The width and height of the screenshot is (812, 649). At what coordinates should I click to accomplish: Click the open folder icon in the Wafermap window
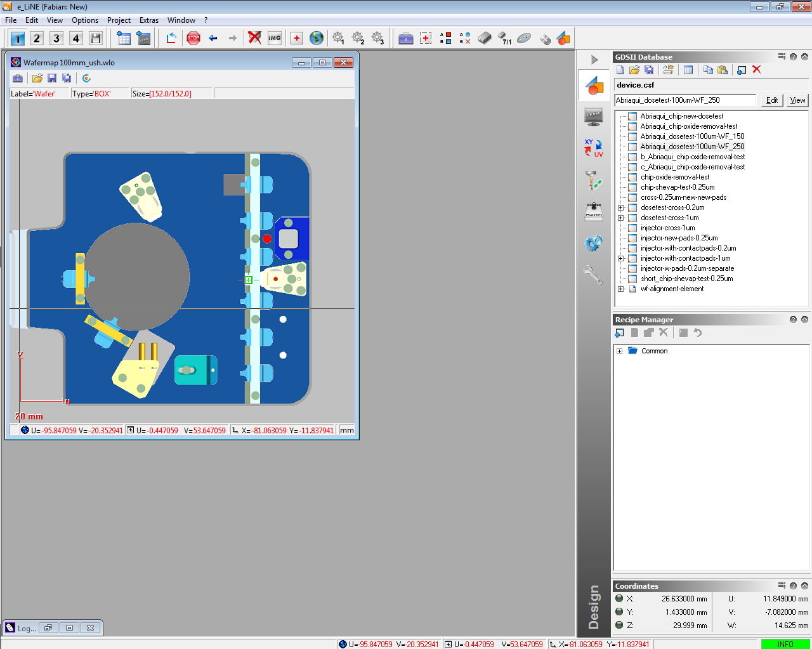37,78
